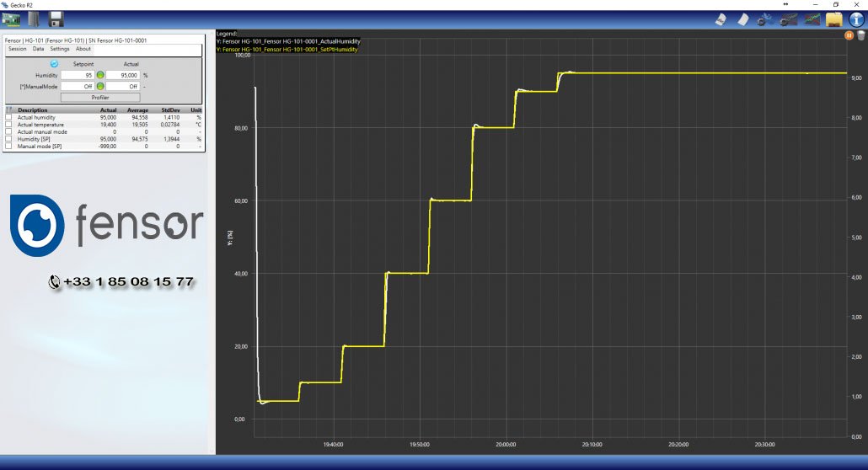Click the temperature actual value 19,400
The image size is (868, 470).
108,125
